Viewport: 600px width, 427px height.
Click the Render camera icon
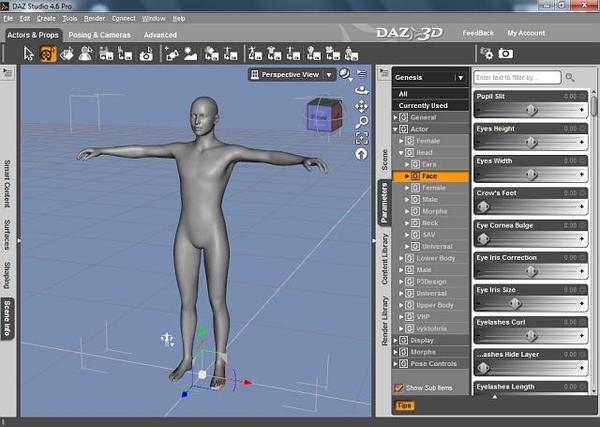(505, 54)
